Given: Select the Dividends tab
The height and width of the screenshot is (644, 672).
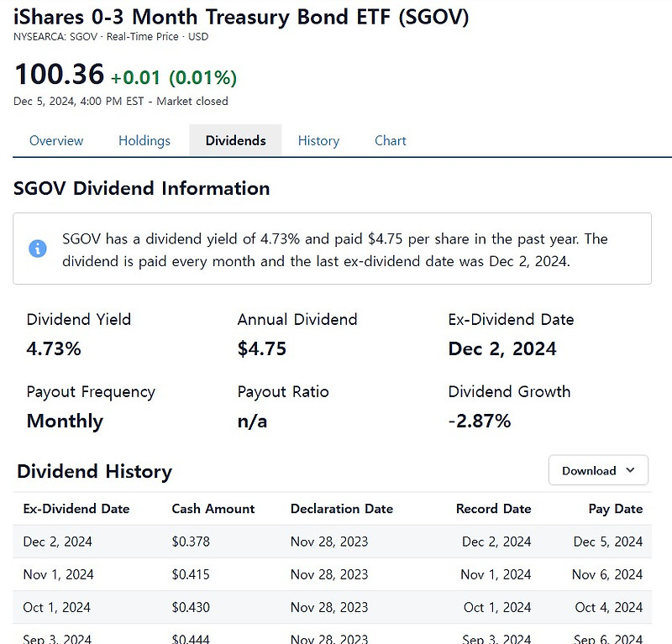Looking at the screenshot, I should click(x=235, y=141).
